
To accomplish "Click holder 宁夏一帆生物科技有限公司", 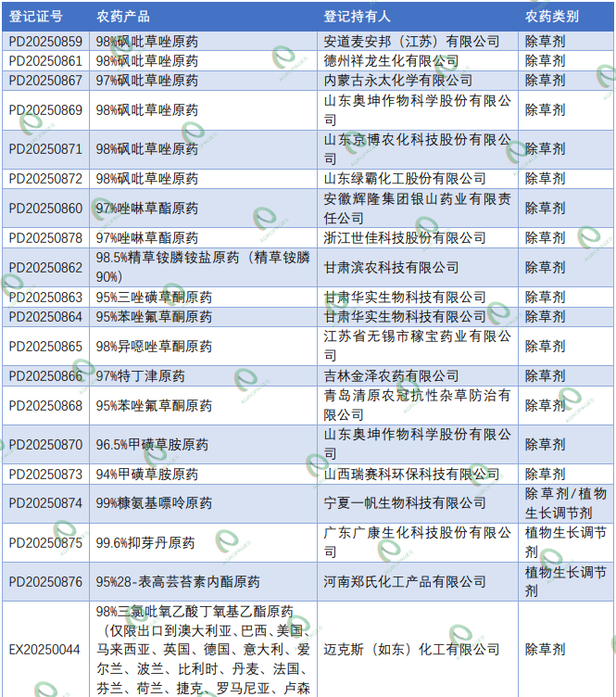I will (x=405, y=503).
